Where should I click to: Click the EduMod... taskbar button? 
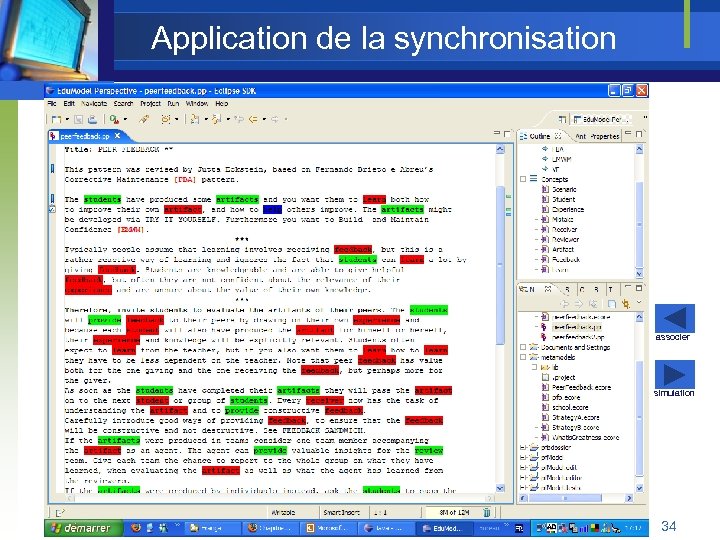(445, 528)
